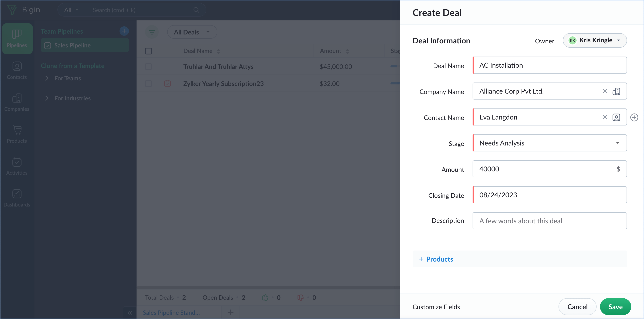Open Companies in the sidebar
This screenshot has height=319, width=644.
click(17, 102)
